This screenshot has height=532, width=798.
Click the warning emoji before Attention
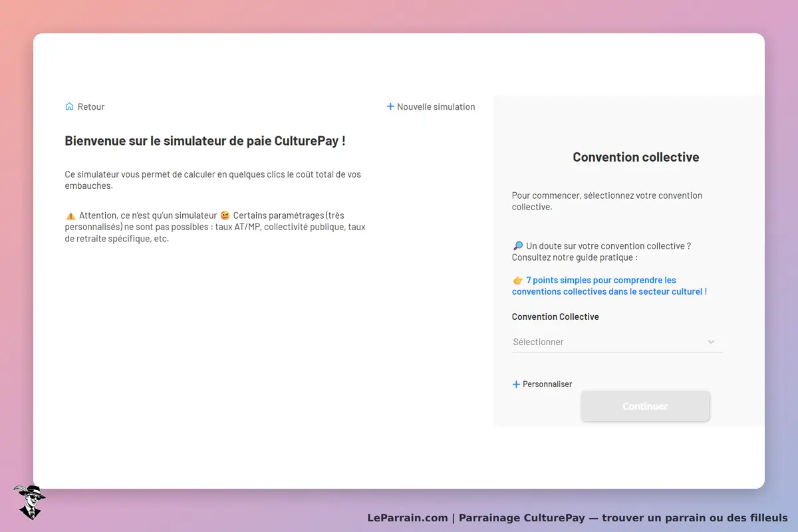coord(70,215)
